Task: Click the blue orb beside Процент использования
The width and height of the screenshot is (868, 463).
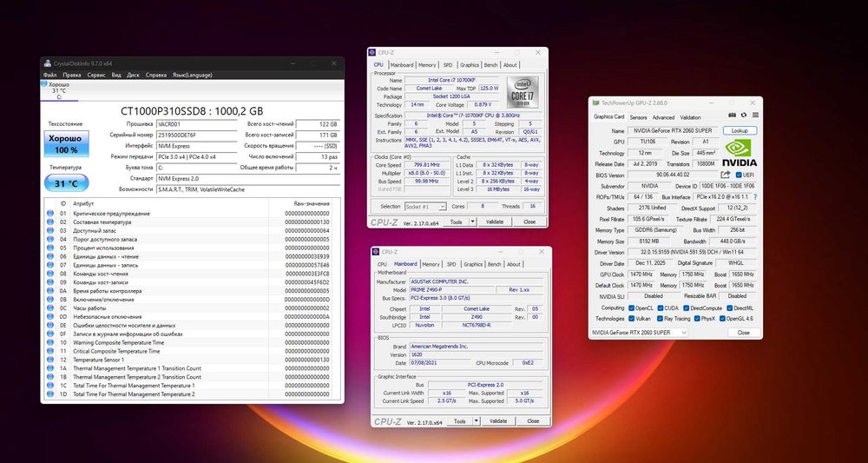Action: [x=50, y=248]
